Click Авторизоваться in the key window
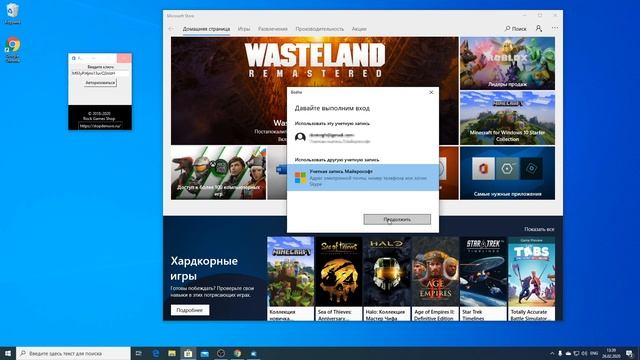 click(x=100, y=83)
